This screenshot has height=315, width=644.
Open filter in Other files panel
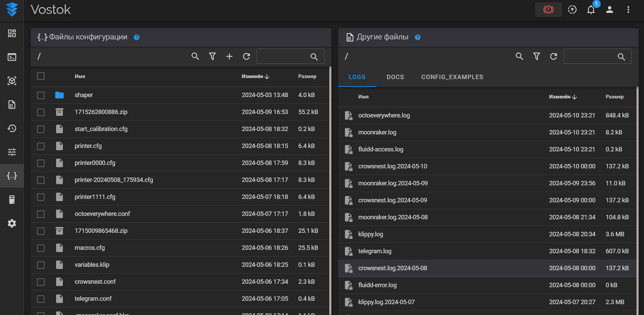point(537,56)
